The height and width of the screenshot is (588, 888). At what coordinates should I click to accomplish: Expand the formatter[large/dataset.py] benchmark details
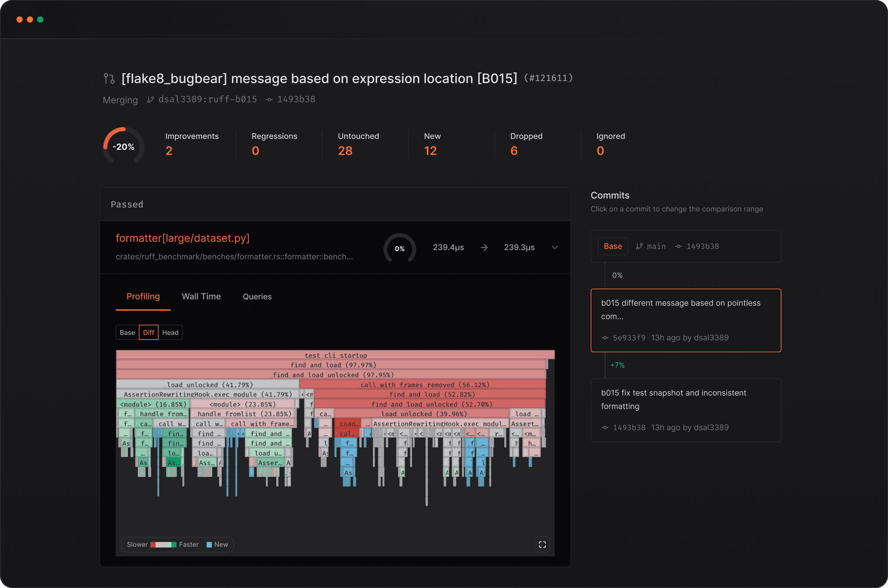point(555,247)
